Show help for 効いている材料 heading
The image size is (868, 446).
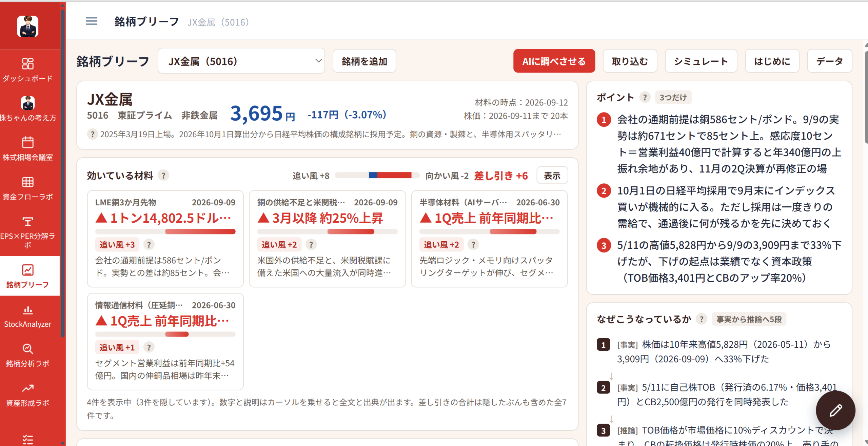(x=163, y=176)
